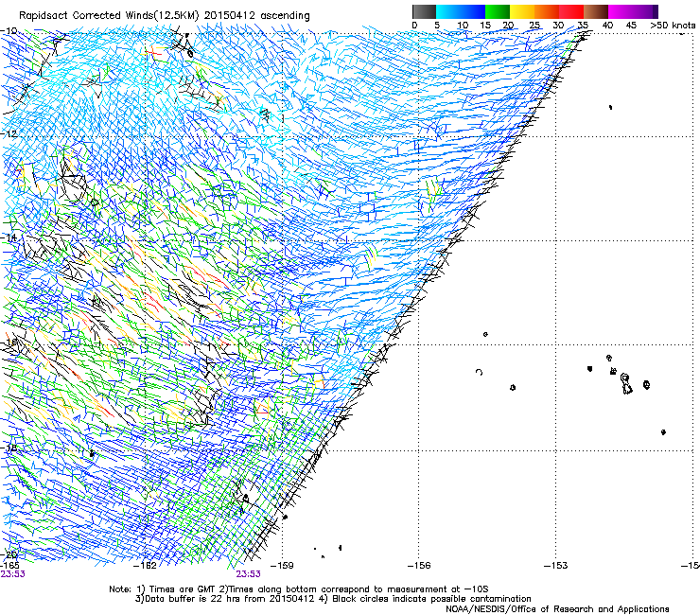Click the '0' legend scale label
The width and height of the screenshot is (700, 615).
414,26
